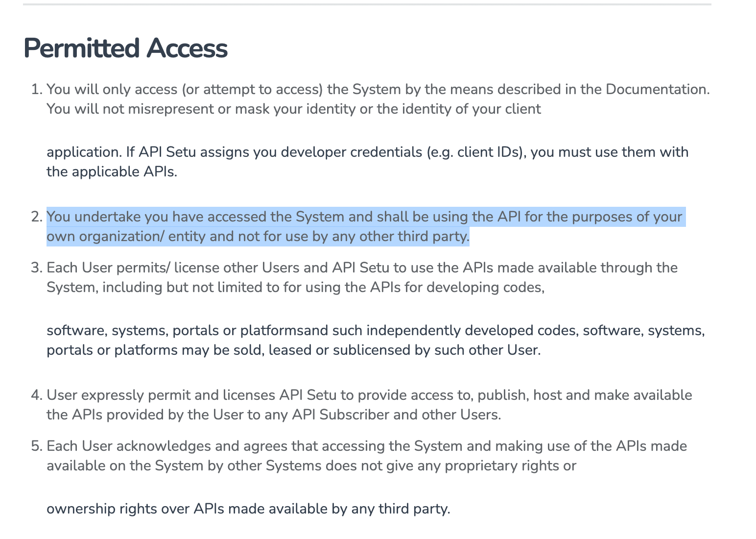Click the list number 4 marker
This screenshot has width=756, height=539.
point(36,395)
